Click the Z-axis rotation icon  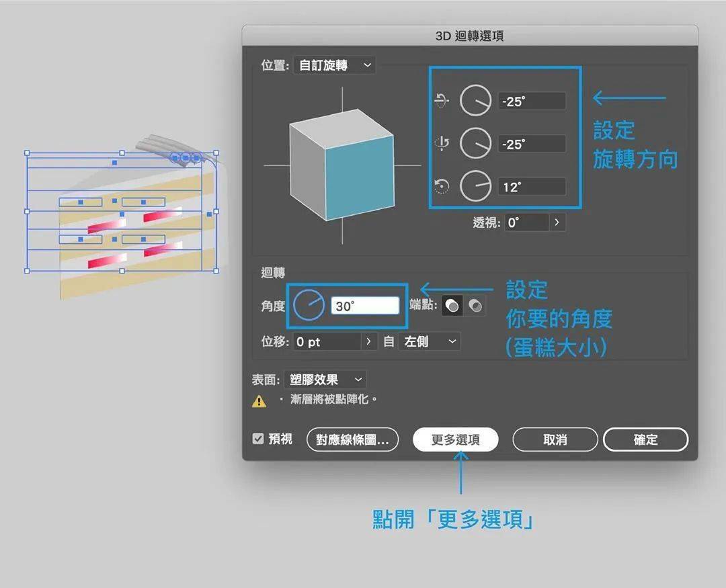click(x=441, y=187)
